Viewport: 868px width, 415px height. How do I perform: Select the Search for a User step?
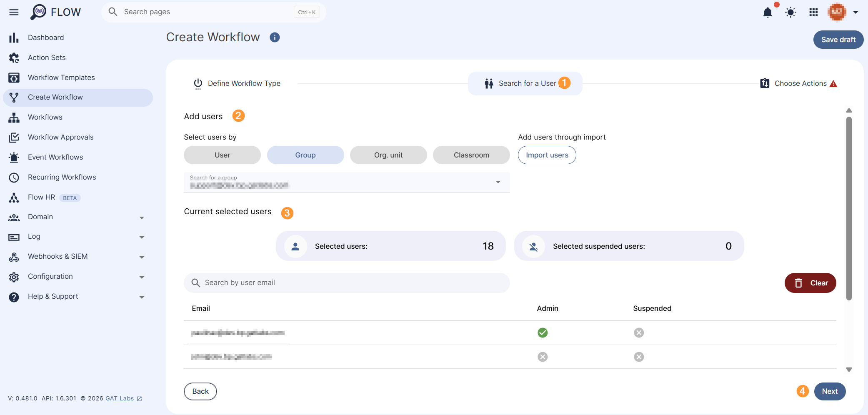525,83
